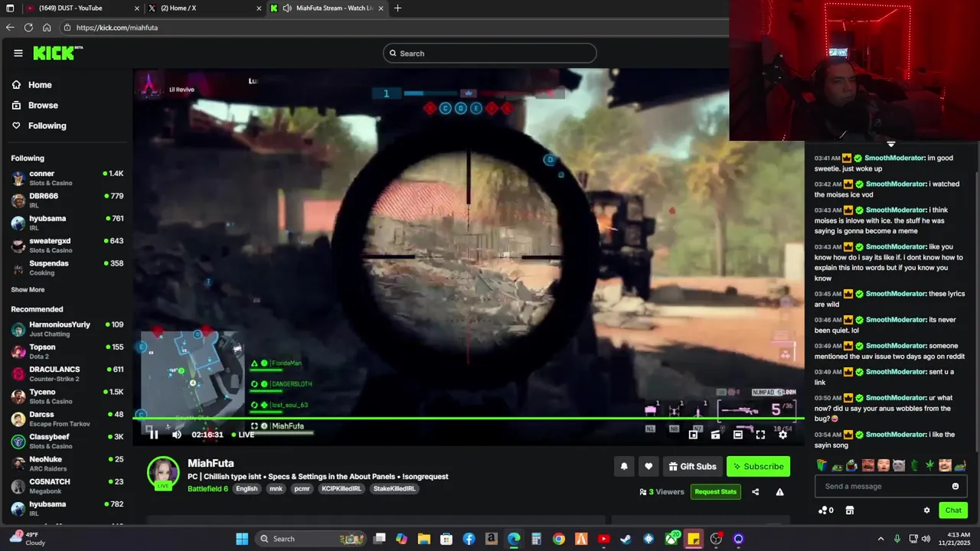Open the channel shop icon under chat
The image size is (980, 551).
849,510
